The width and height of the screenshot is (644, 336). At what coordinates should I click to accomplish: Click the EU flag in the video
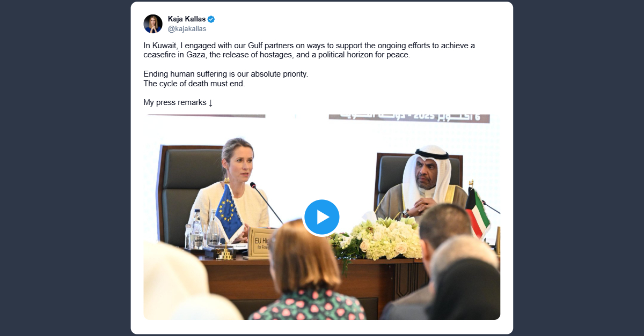pyautogui.click(x=230, y=212)
